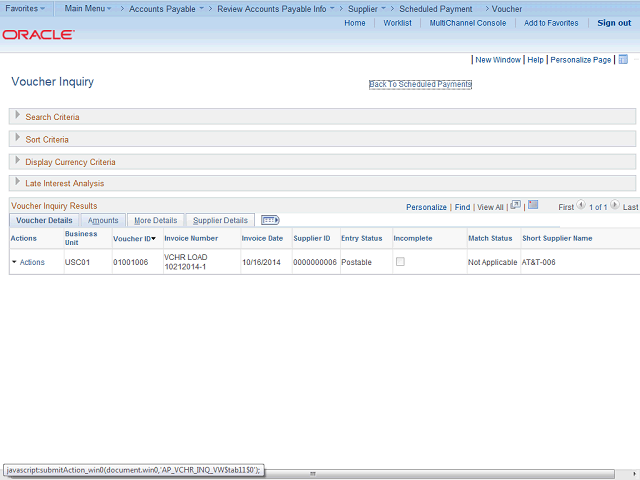Click the Voucher breadcrumb item
This screenshot has width=640, height=480.
point(507,9)
